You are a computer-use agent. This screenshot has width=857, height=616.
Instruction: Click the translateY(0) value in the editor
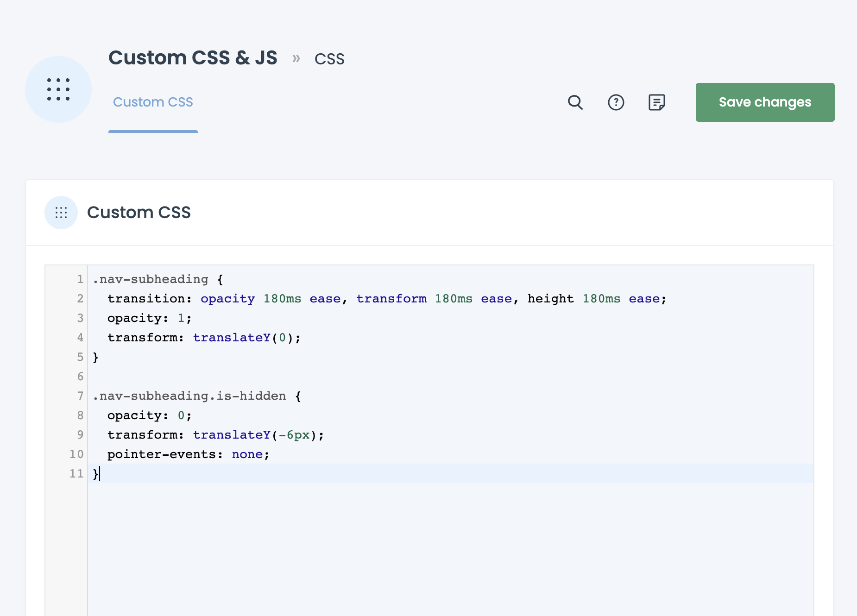pos(246,338)
